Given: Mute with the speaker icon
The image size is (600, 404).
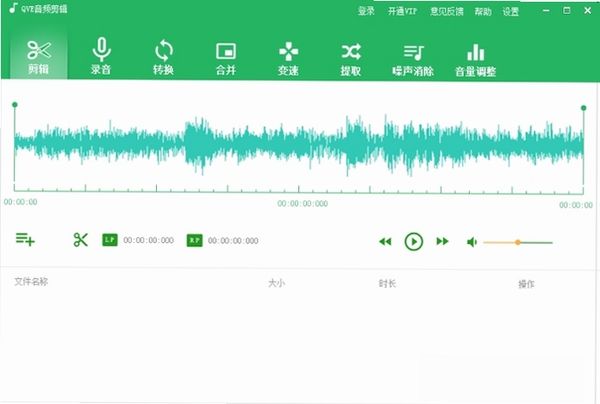Looking at the screenshot, I should pos(472,242).
